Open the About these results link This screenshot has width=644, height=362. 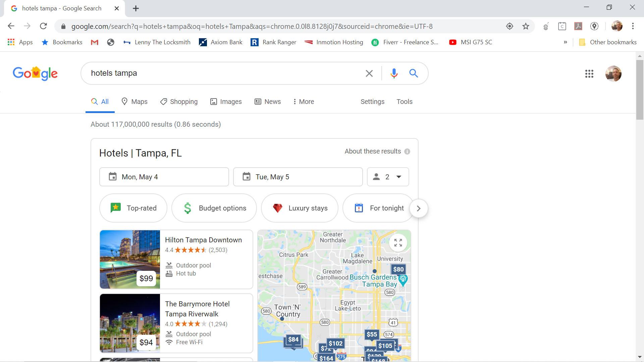click(x=373, y=152)
